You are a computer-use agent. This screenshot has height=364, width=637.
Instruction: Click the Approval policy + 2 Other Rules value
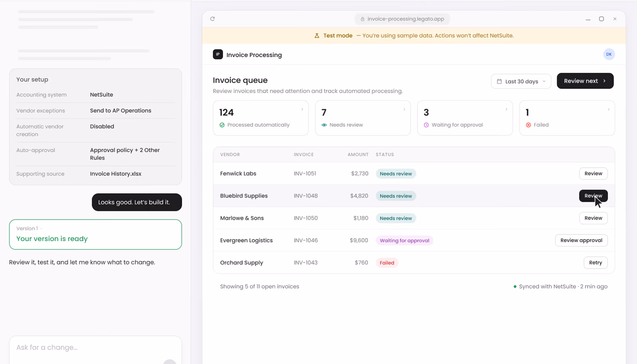coord(125,154)
